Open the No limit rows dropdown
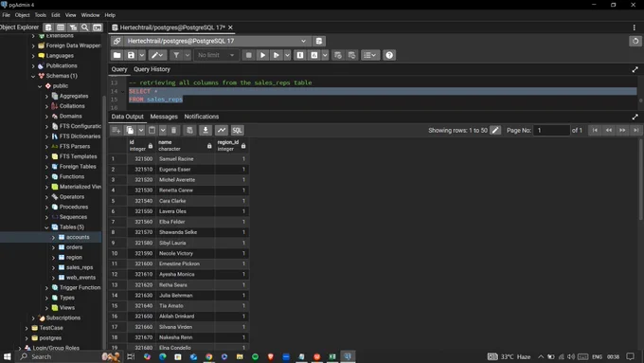 point(216,55)
